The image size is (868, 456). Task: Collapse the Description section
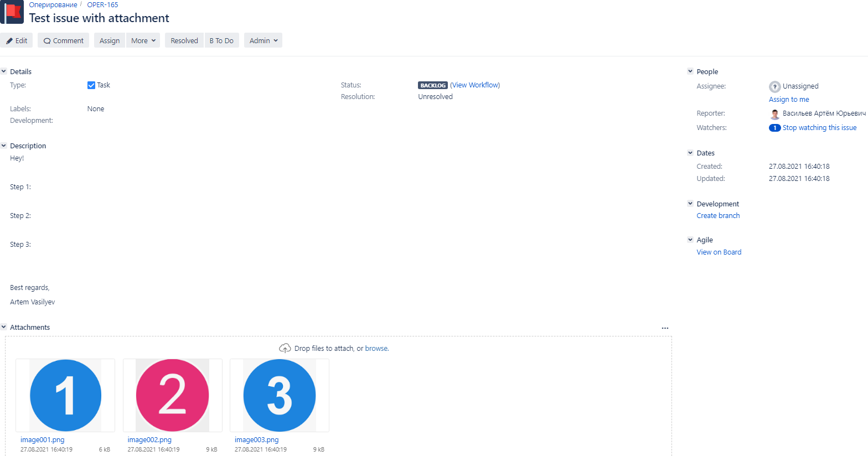pos(4,146)
